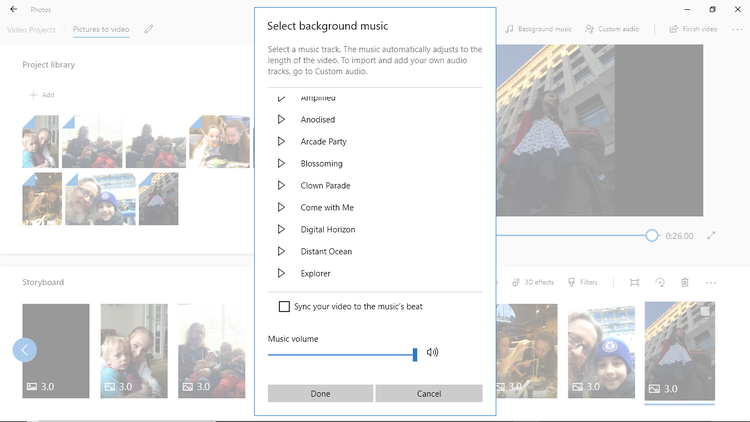Play the Arcade Party track preview
Viewport: 750px width, 422px height.
[x=281, y=142]
